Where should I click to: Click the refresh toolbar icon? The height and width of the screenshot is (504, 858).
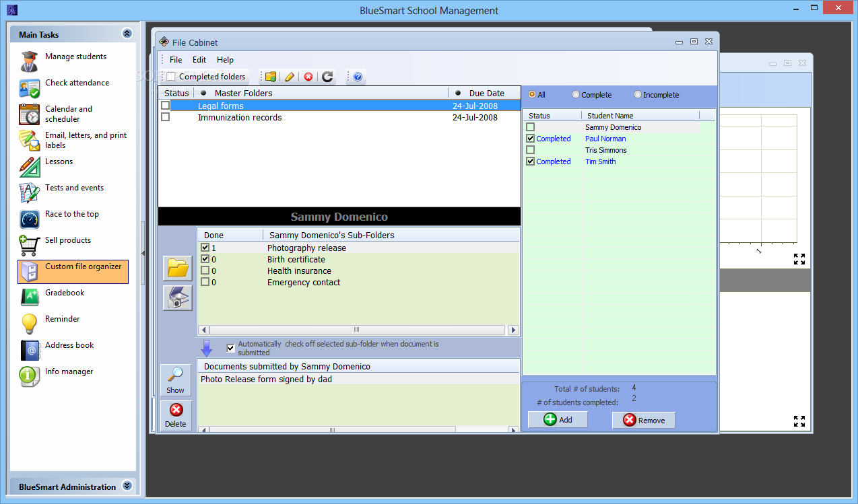pyautogui.click(x=327, y=77)
